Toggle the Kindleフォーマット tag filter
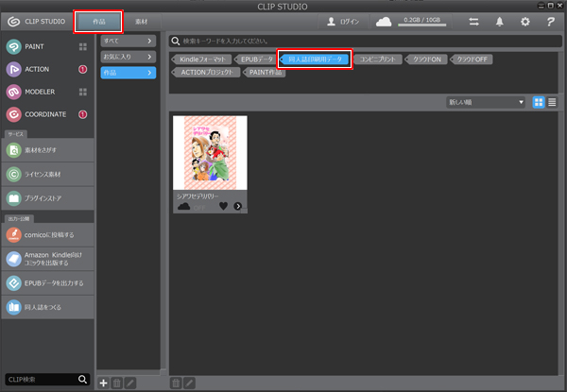567x392 pixels. pos(202,60)
